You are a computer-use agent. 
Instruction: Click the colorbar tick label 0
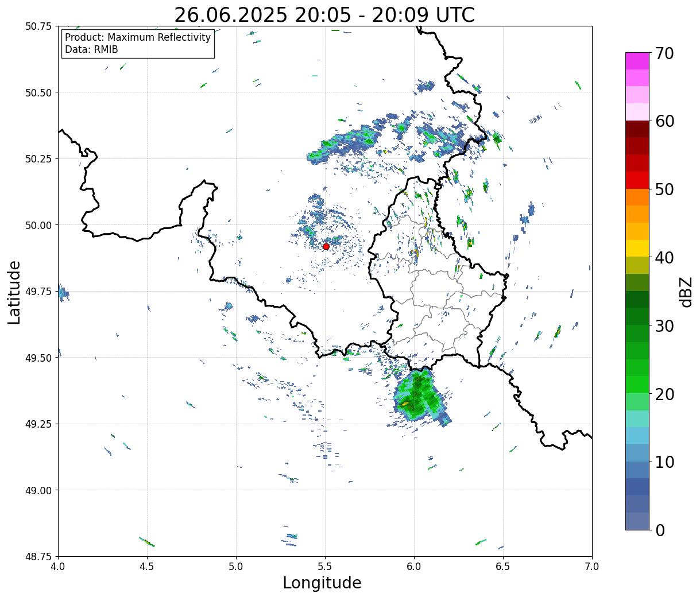coord(659,530)
